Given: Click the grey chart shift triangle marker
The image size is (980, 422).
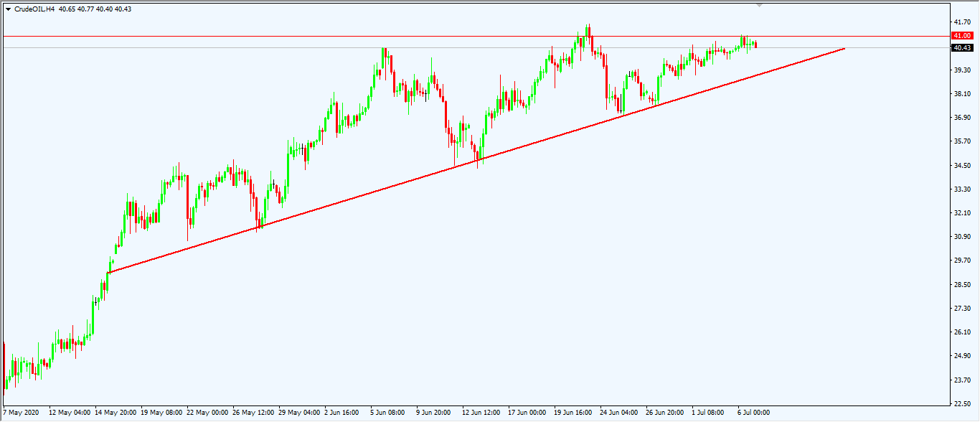Looking at the screenshot, I should 760,5.
